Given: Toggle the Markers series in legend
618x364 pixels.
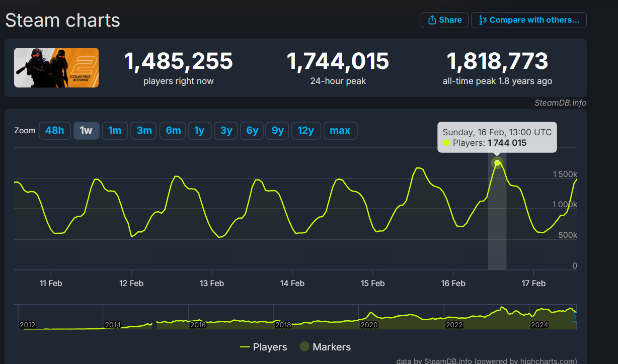Looking at the screenshot, I should (325, 347).
